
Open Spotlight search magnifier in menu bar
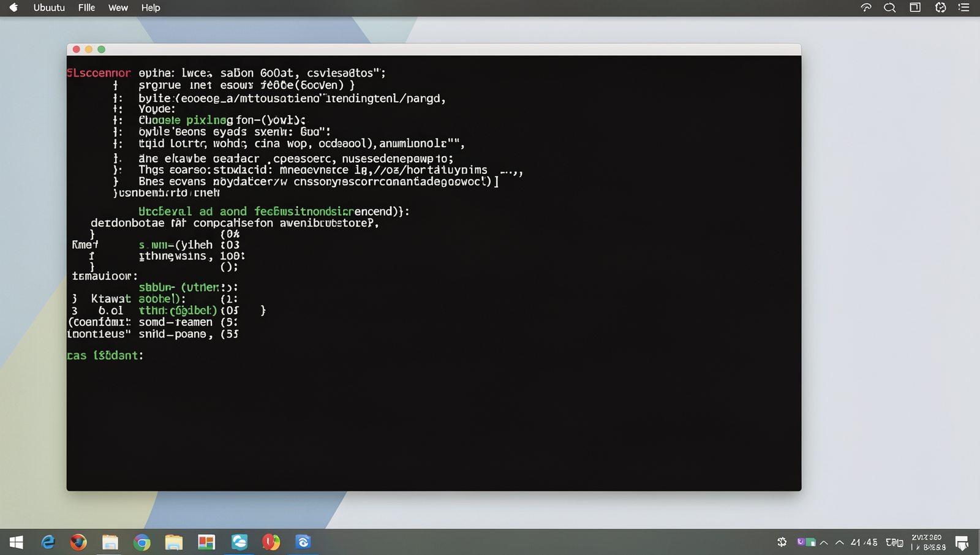tap(890, 8)
